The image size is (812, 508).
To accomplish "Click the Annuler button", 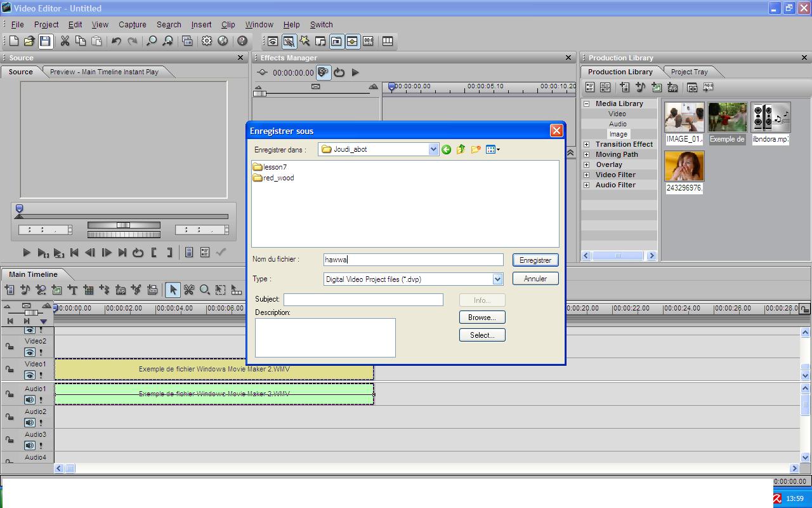I will tap(535, 279).
